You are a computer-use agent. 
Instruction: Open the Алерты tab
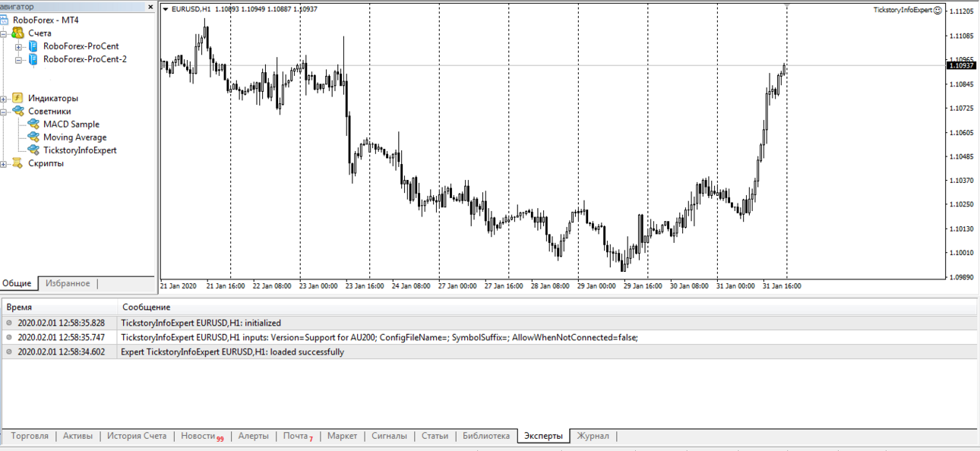pos(253,436)
